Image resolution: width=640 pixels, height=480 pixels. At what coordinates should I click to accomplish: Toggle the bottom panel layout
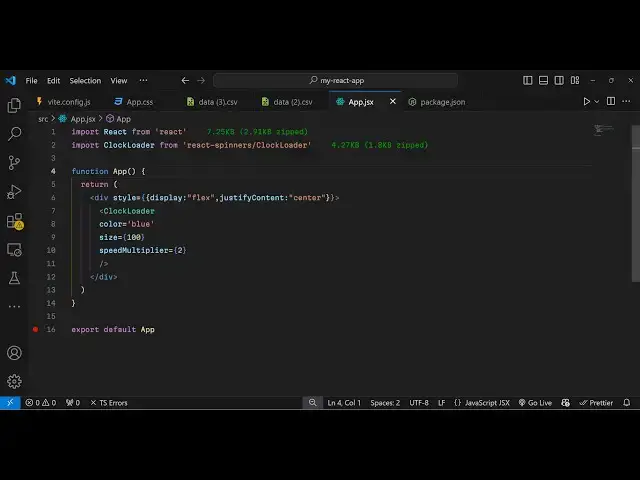click(543, 80)
